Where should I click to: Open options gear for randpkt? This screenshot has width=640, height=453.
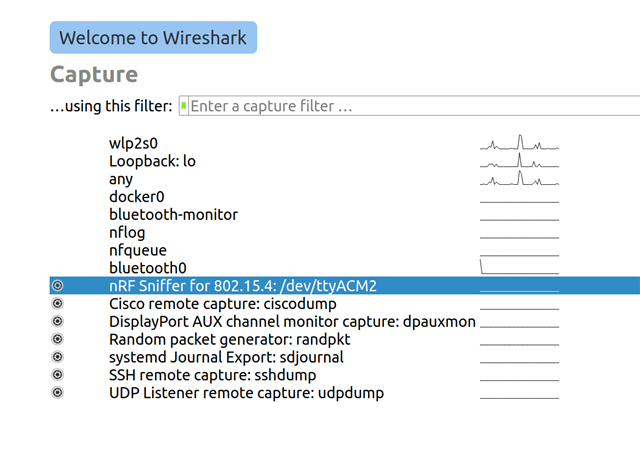(58, 339)
